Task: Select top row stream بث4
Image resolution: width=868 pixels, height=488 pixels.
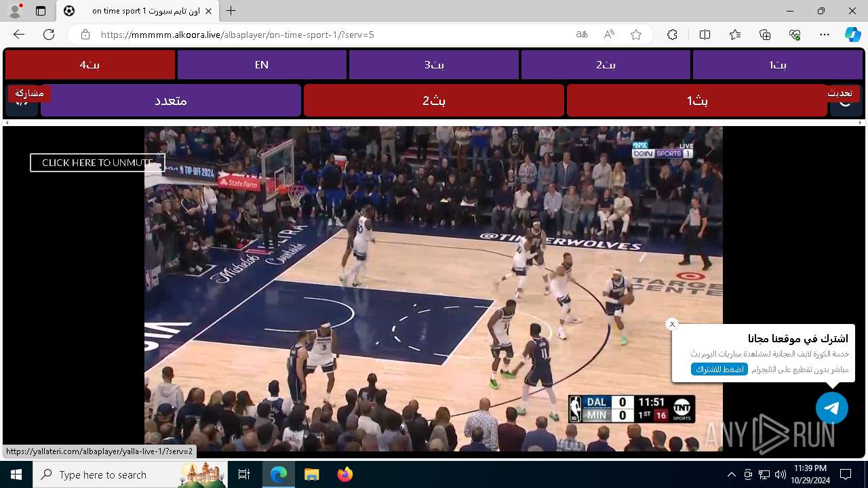Action: point(90,64)
